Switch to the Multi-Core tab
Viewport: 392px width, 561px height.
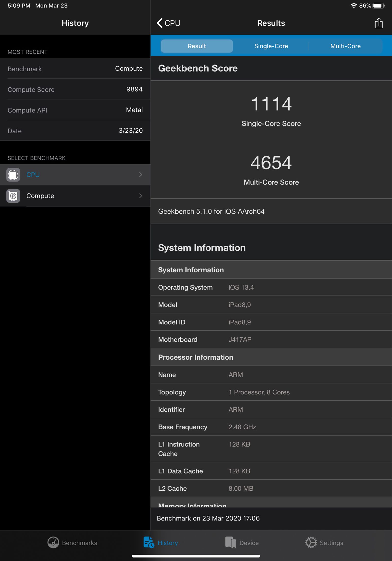pyautogui.click(x=345, y=46)
